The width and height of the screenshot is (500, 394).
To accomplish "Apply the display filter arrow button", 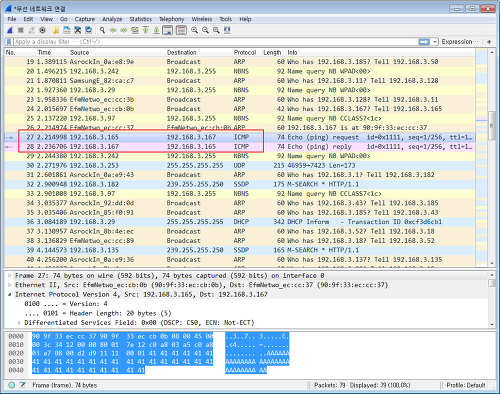I will (424, 42).
